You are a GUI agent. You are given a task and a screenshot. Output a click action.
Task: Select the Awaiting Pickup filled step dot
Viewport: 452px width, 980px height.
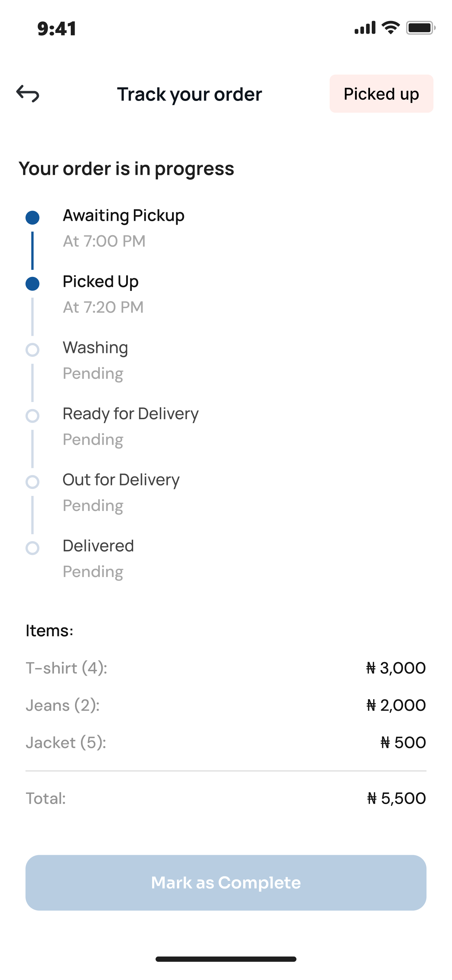click(x=32, y=218)
